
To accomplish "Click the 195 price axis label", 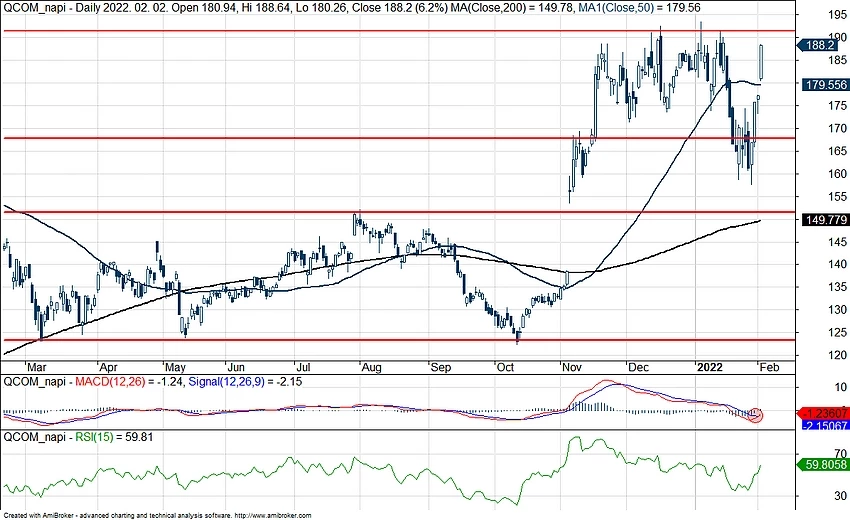I will coord(838,15).
